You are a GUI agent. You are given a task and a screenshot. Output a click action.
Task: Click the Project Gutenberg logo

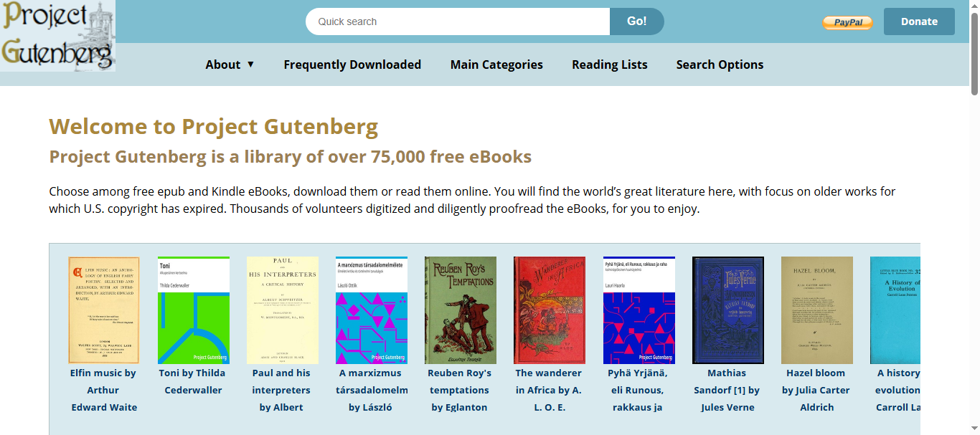click(x=57, y=36)
